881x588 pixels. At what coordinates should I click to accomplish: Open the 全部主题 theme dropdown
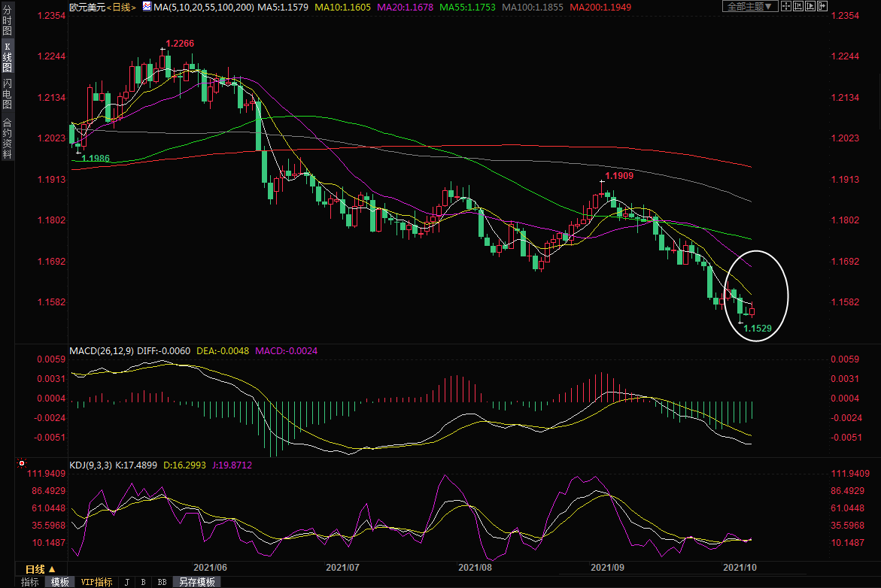749,7
